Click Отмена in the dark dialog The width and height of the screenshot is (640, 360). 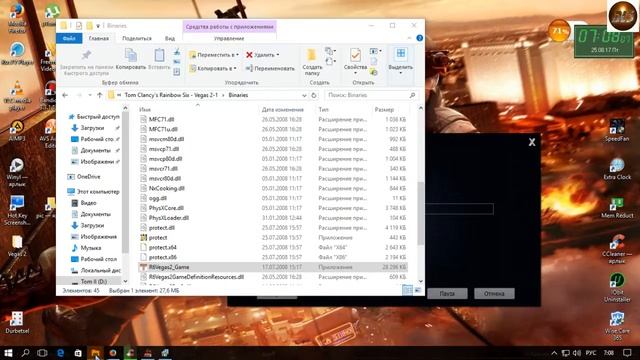[494, 293]
